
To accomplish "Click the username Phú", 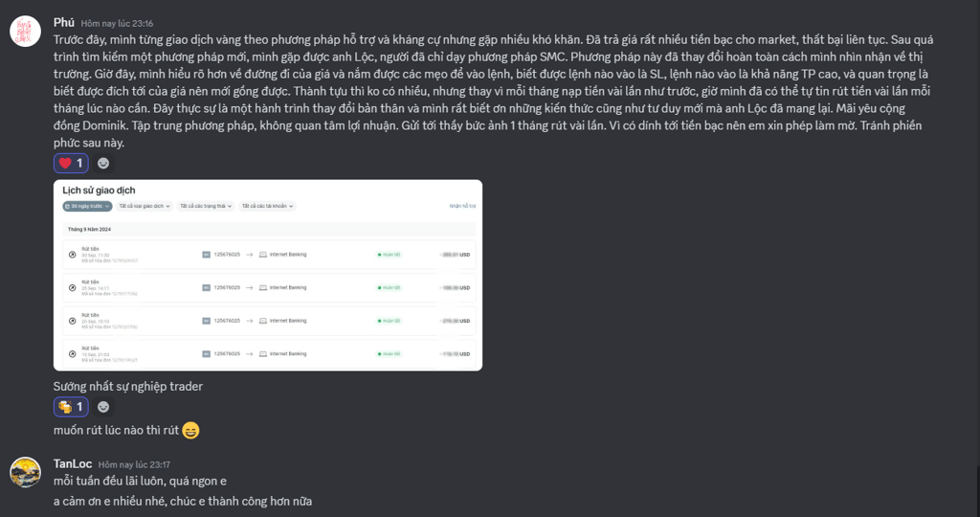I will point(64,23).
